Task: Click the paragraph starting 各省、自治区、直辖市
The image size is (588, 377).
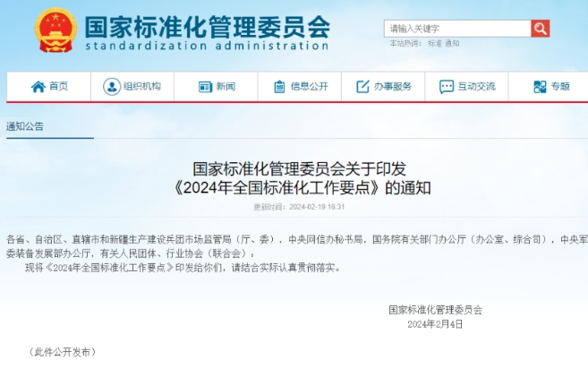Action: (x=297, y=239)
